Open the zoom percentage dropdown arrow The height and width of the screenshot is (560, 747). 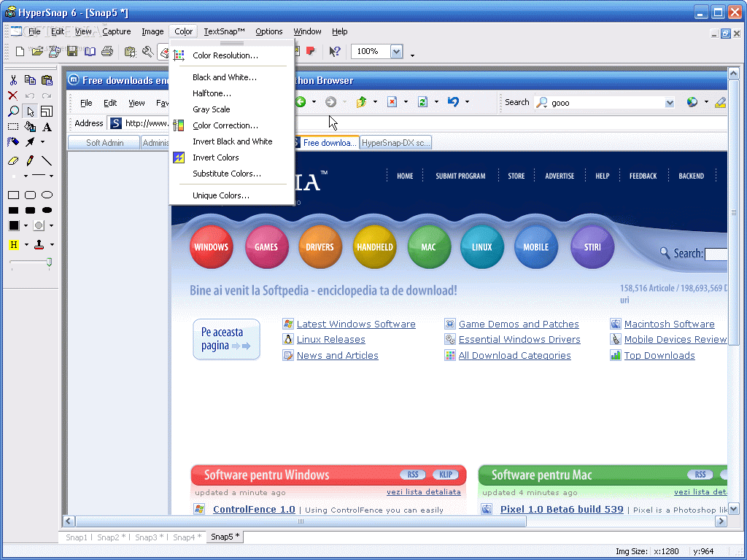(x=396, y=51)
